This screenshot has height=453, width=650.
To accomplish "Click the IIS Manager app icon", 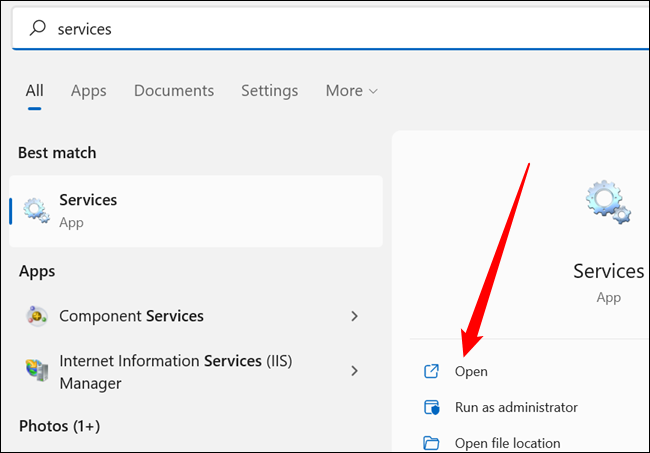I will [x=37, y=370].
